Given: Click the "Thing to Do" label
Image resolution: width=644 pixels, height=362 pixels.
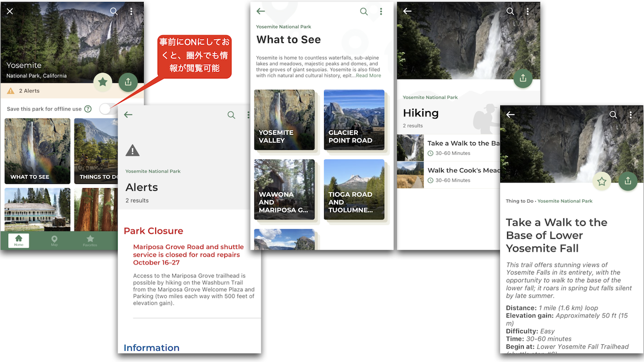Looking at the screenshot, I should click(x=519, y=201).
